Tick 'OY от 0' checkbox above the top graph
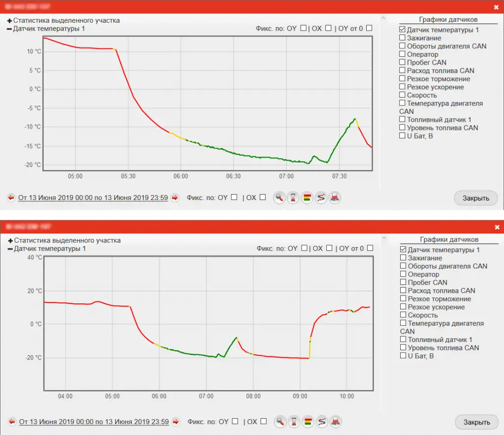Screen dimensions: 504x435 pyautogui.click(x=369, y=28)
